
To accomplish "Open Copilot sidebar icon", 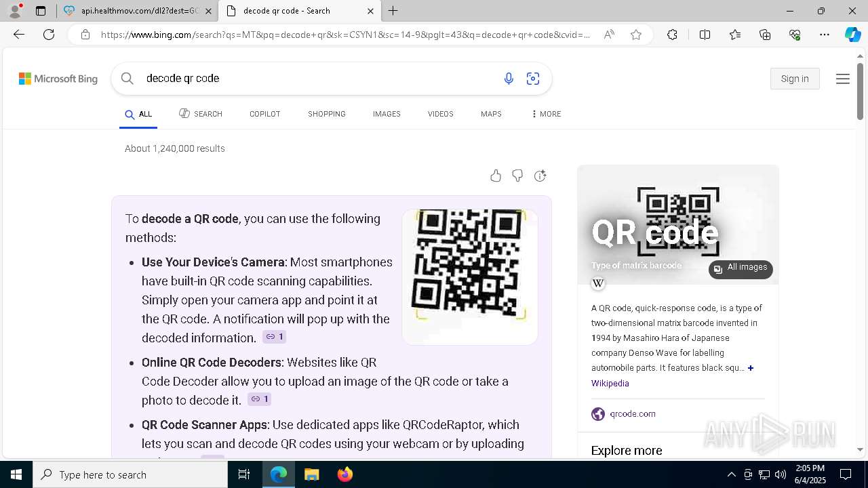I will pyautogui.click(x=852, y=35).
